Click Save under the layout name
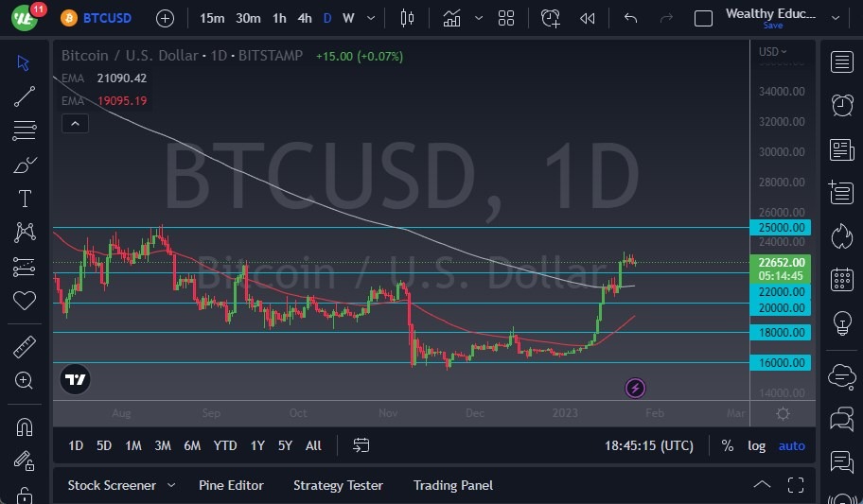 click(x=773, y=26)
